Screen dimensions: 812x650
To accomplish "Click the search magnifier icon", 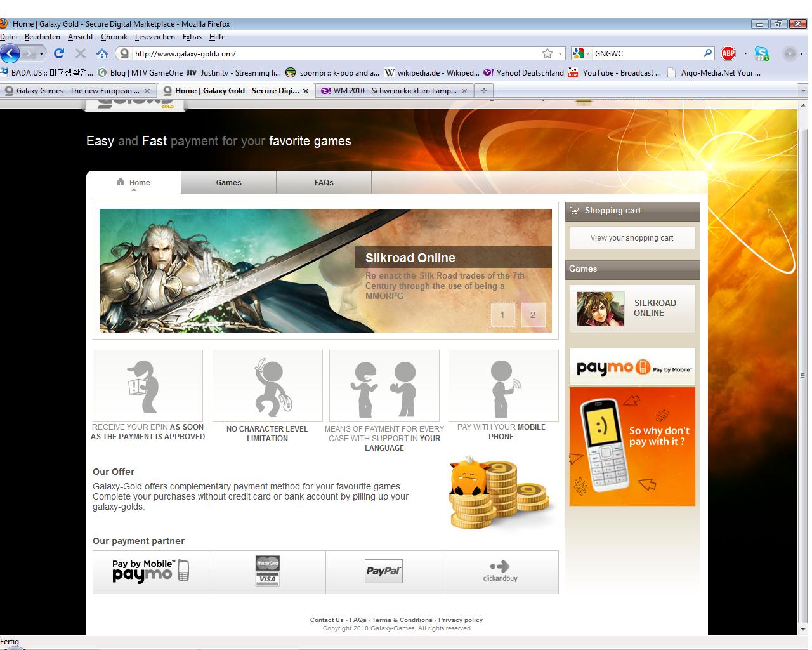I will click(x=708, y=54).
